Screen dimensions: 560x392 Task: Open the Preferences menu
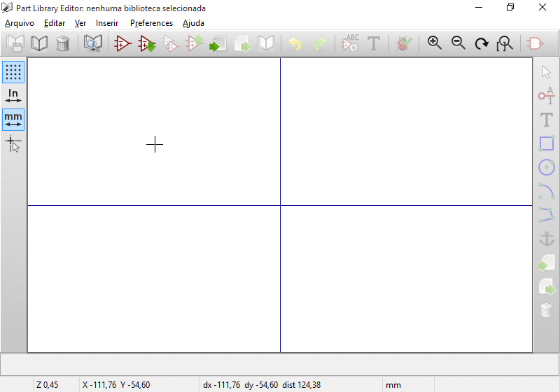(151, 23)
